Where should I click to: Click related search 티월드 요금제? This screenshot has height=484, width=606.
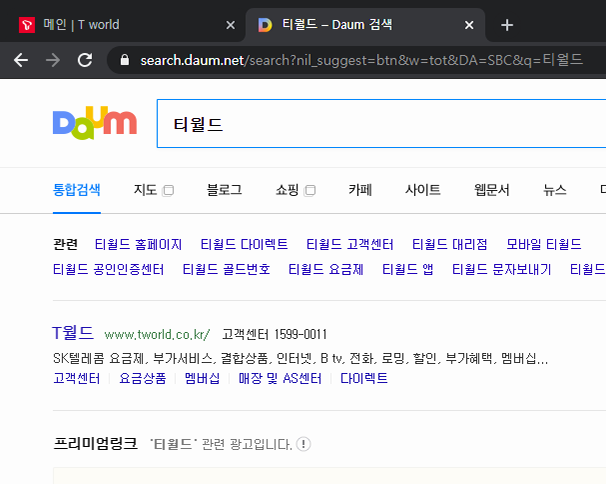coord(326,269)
